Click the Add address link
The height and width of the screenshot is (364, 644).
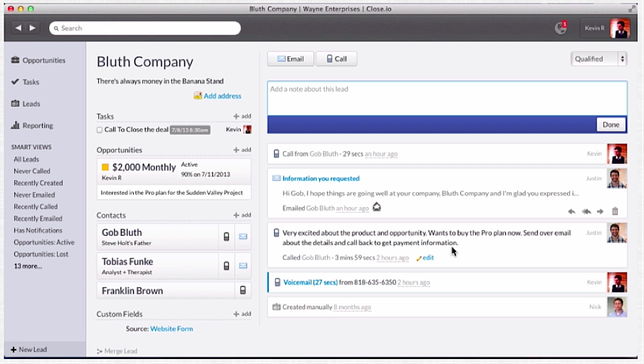(x=222, y=95)
